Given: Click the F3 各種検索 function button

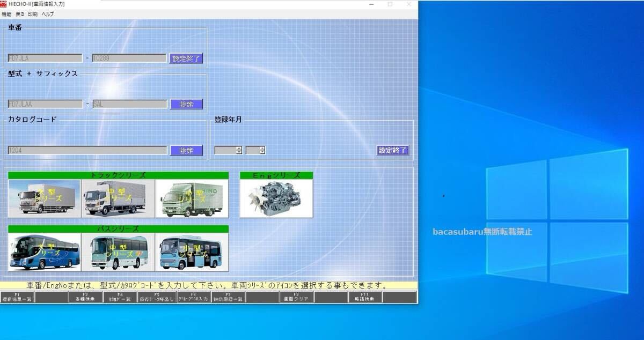Looking at the screenshot, I should [85, 297].
